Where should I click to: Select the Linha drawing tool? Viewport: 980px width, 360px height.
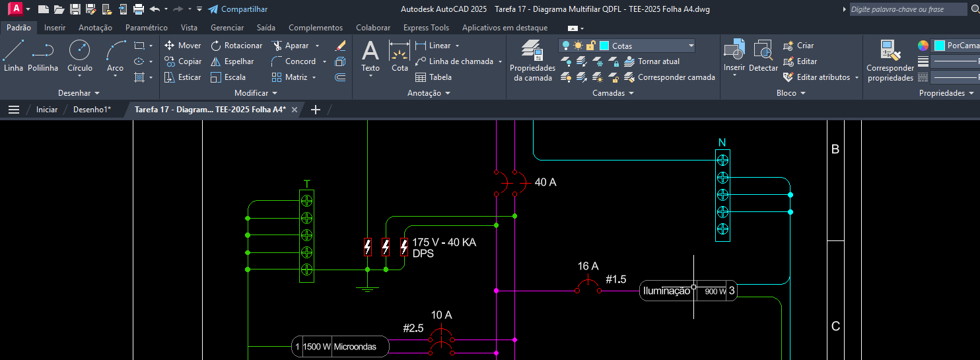pos(13,54)
